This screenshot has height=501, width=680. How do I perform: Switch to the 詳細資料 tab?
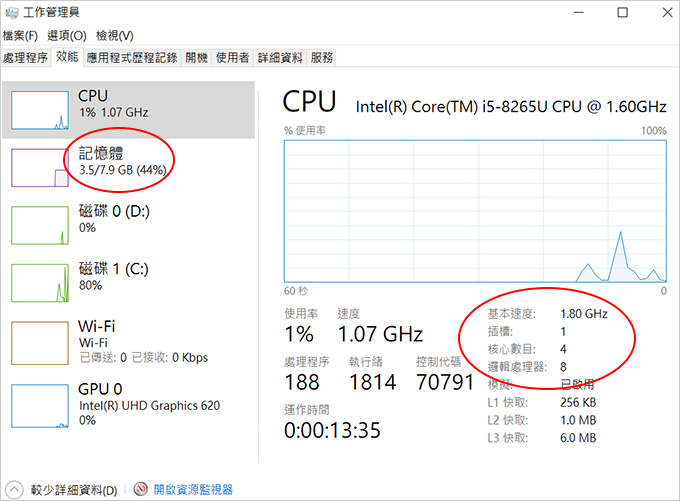[x=280, y=57]
